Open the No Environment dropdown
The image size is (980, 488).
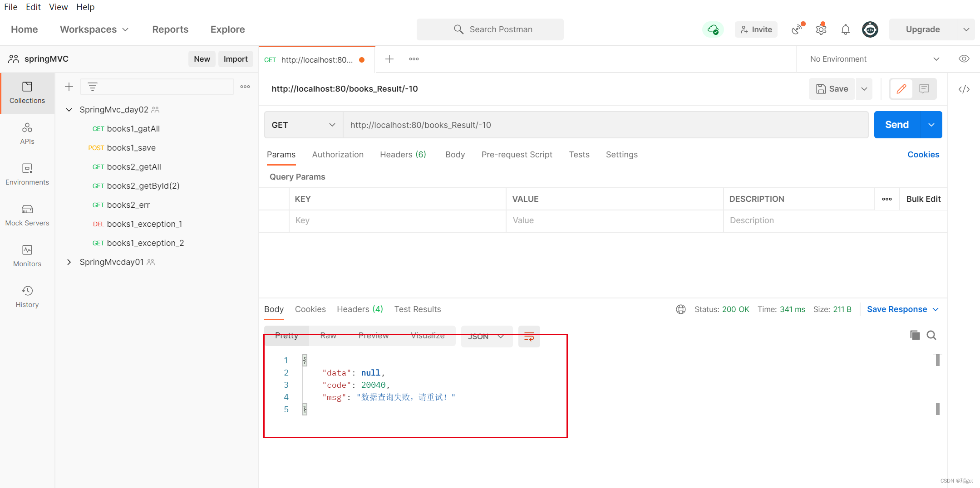pos(874,59)
